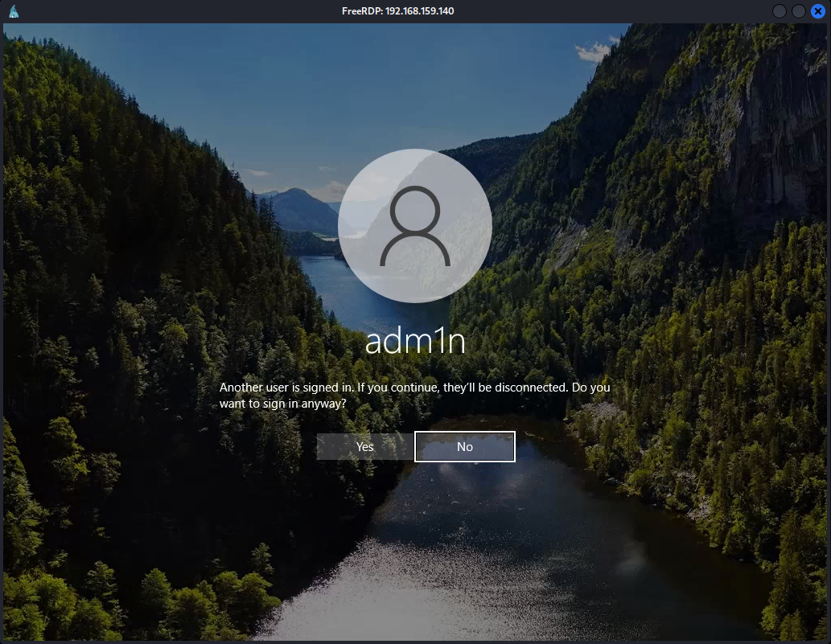Click the adm1n user avatar picture
831x644 pixels.
(415, 226)
